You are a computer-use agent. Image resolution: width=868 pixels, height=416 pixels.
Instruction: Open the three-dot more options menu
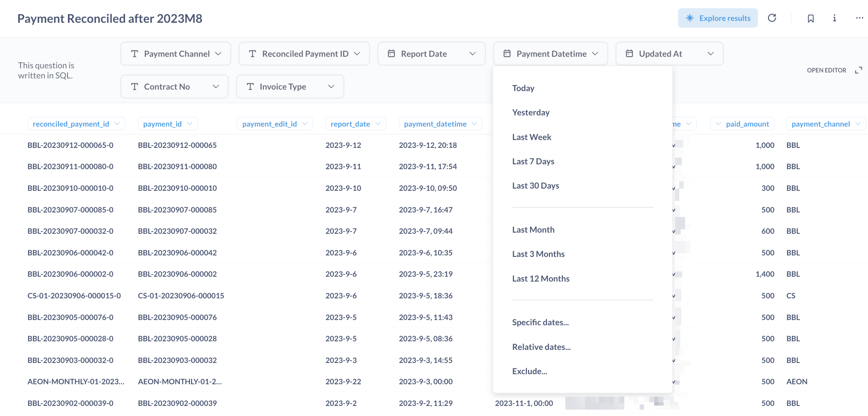point(859,18)
